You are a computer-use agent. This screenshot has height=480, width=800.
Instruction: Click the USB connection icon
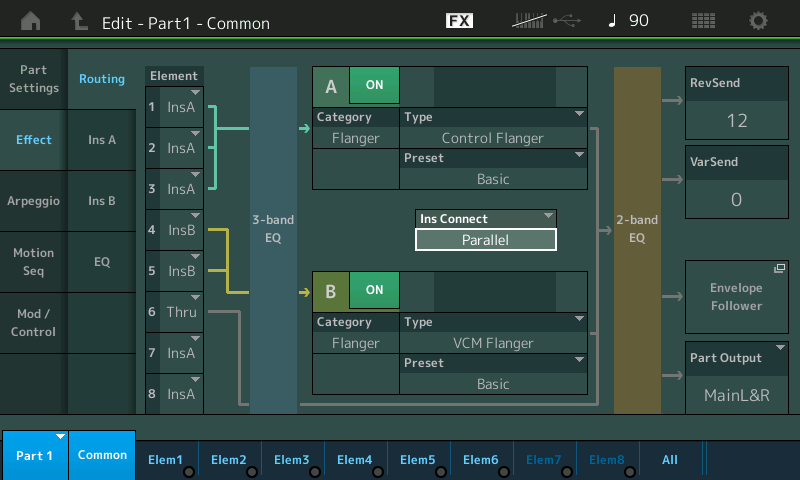[x=567, y=20]
